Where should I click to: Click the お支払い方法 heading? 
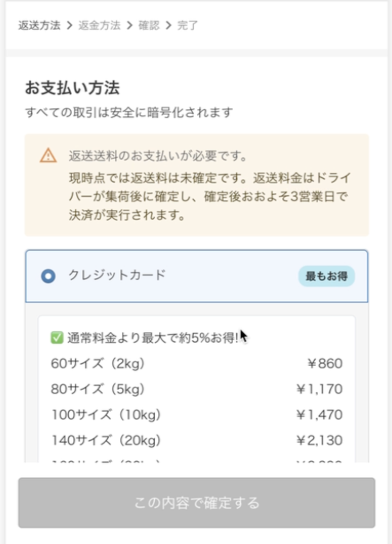point(72,88)
